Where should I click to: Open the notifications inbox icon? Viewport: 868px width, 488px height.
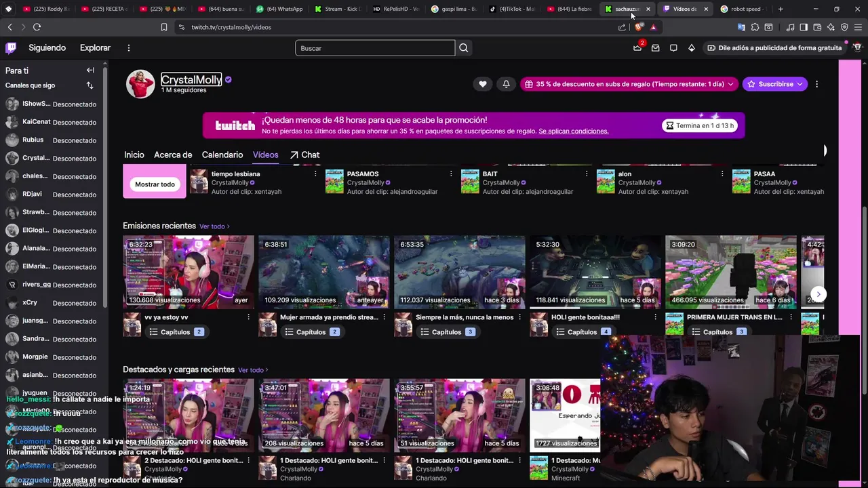655,47
